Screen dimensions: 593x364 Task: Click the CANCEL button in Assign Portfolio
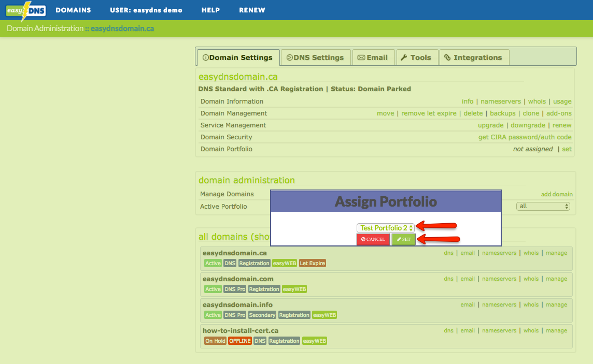tap(373, 239)
